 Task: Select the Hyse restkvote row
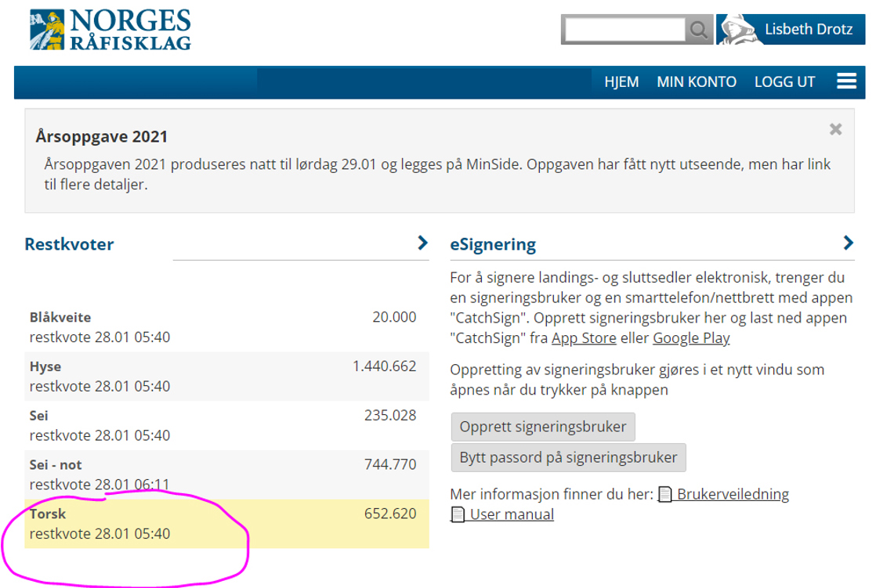pos(226,376)
